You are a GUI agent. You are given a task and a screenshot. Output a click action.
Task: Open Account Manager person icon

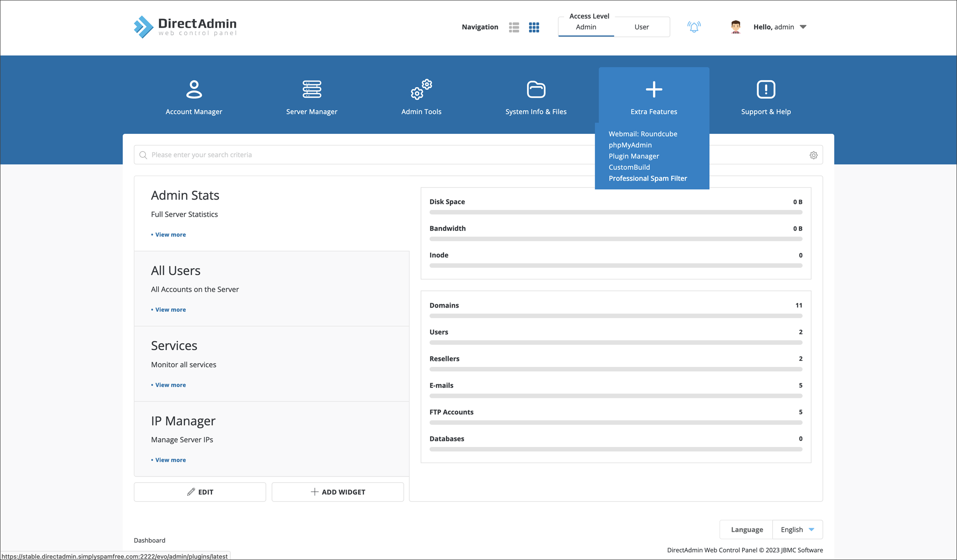point(194,89)
